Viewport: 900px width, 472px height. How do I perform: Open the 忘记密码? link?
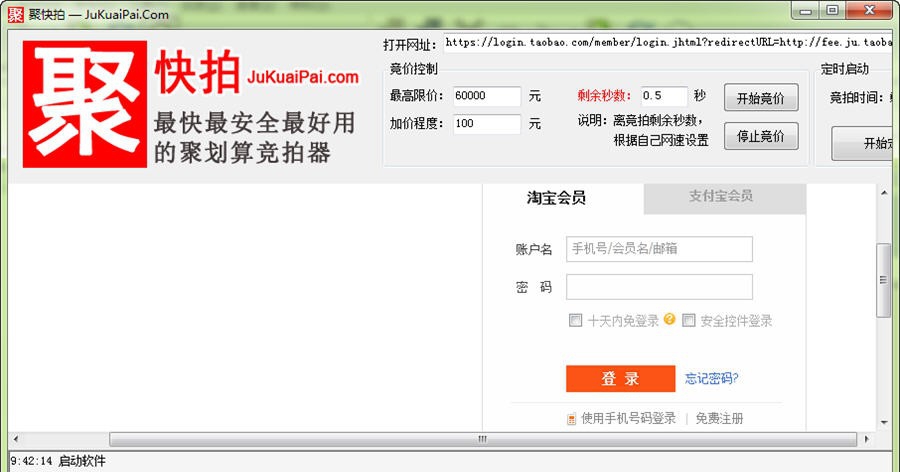[712, 378]
